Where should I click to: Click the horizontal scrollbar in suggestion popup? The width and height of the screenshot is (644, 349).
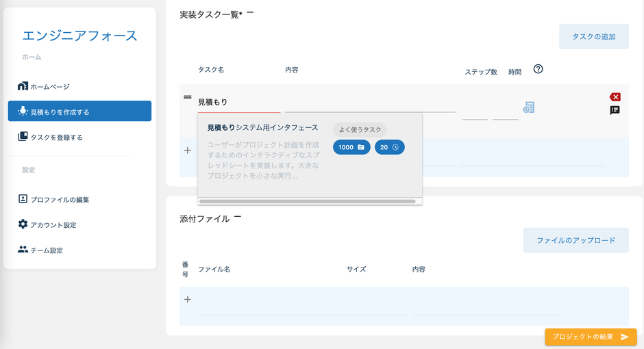[307, 201]
